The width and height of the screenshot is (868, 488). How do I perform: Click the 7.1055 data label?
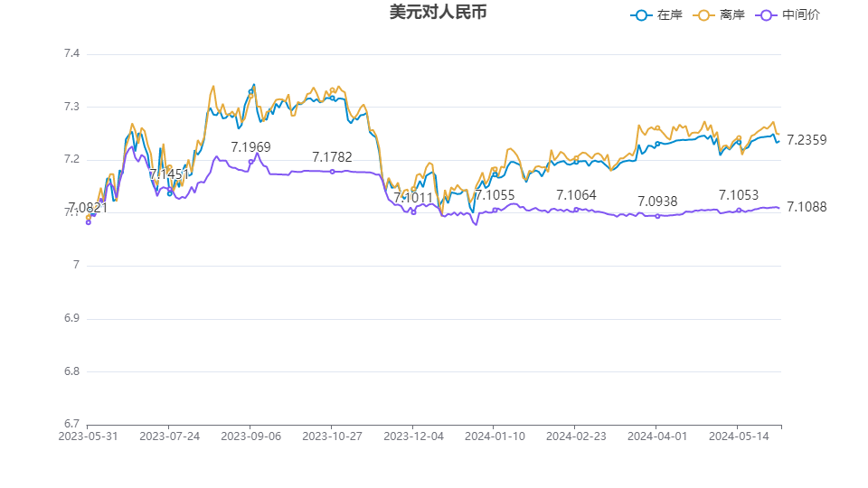click(x=495, y=195)
